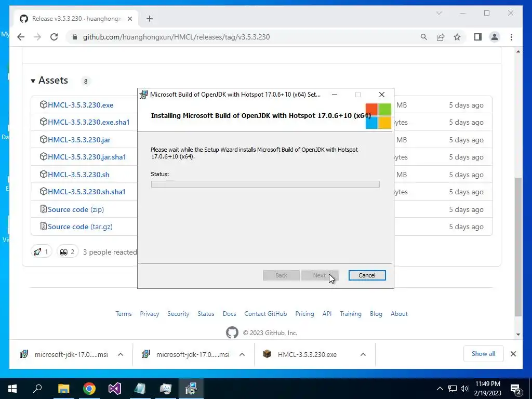532x399 pixels.
Task: Click the installer icon in taskbar
Action: (x=191, y=389)
